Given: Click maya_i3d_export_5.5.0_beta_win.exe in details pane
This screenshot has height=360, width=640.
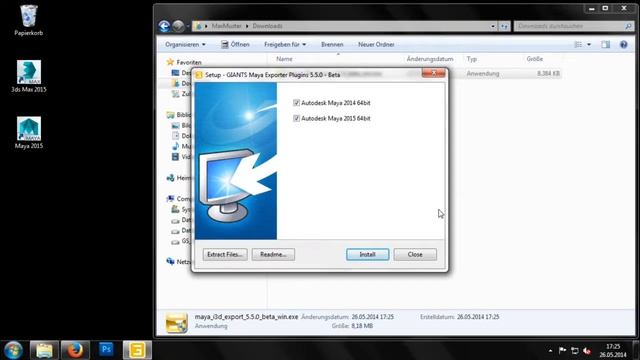Looking at the screenshot, I should tap(247, 317).
